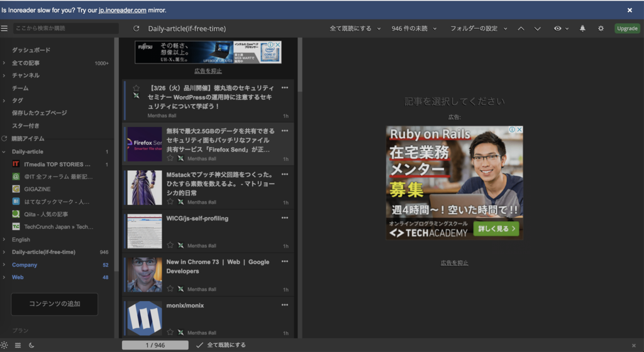
Task: Click the はてなブックマーク feed icon
Action: point(16,201)
